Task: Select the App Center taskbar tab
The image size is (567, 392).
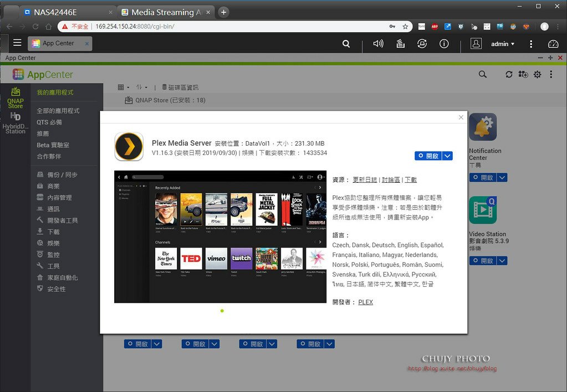Action: pos(60,43)
